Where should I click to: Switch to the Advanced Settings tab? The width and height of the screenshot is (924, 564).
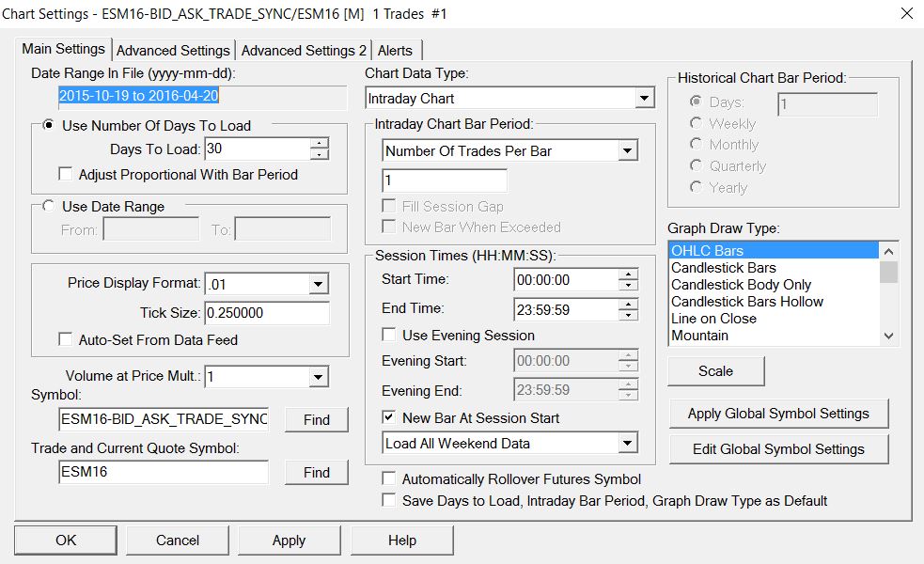pyautogui.click(x=173, y=51)
